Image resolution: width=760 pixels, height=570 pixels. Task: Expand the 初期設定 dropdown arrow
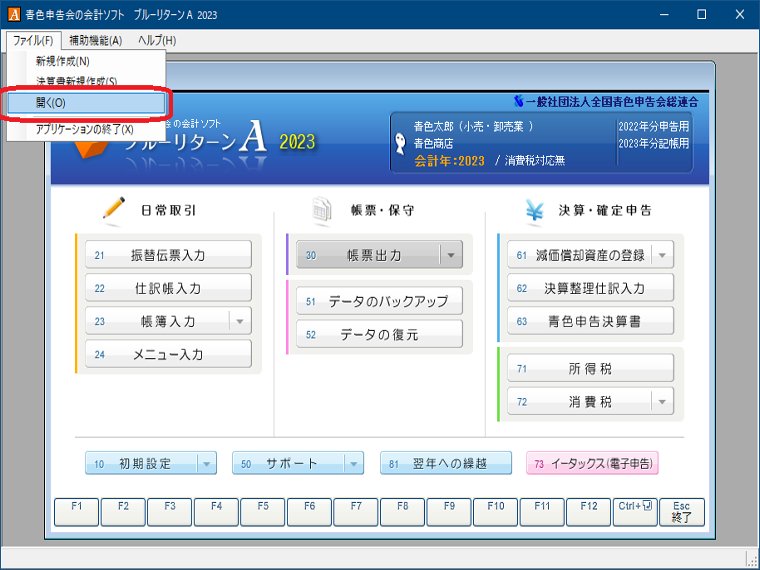click(207, 463)
